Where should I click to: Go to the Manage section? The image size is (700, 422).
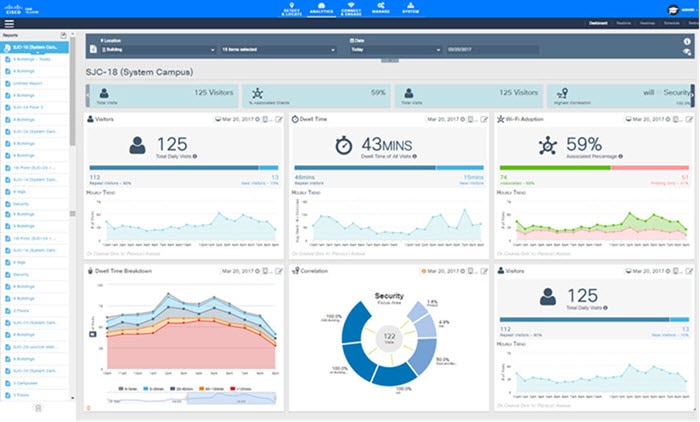(381, 8)
